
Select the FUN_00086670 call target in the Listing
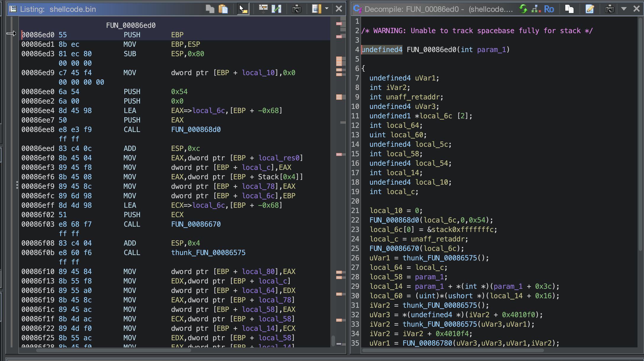[196, 224]
